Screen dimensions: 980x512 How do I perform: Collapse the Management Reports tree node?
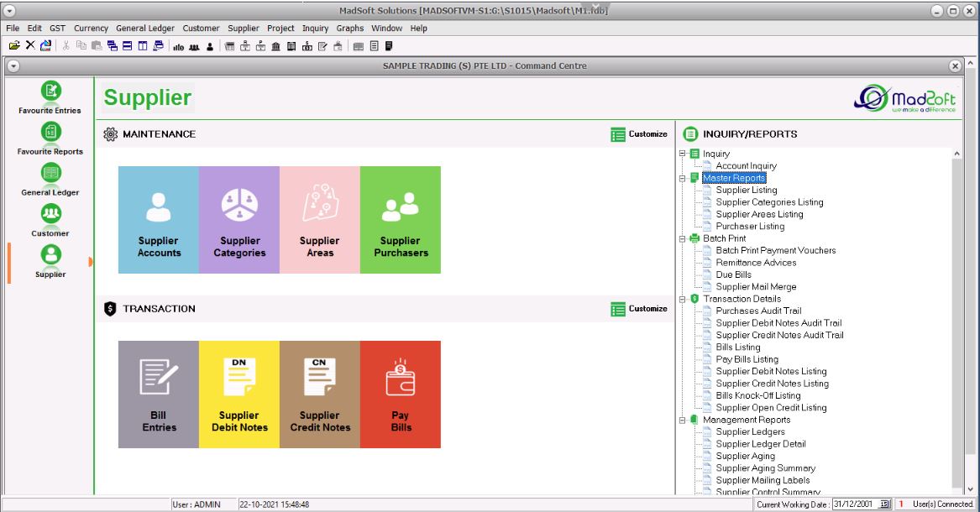pos(683,421)
